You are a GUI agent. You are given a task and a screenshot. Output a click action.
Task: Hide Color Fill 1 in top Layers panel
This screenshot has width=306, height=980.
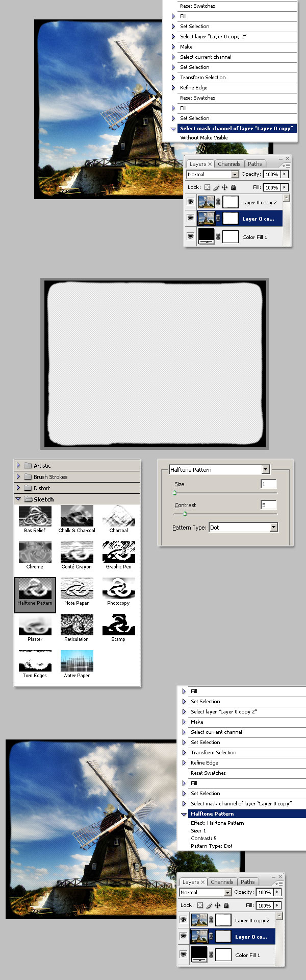click(x=190, y=236)
